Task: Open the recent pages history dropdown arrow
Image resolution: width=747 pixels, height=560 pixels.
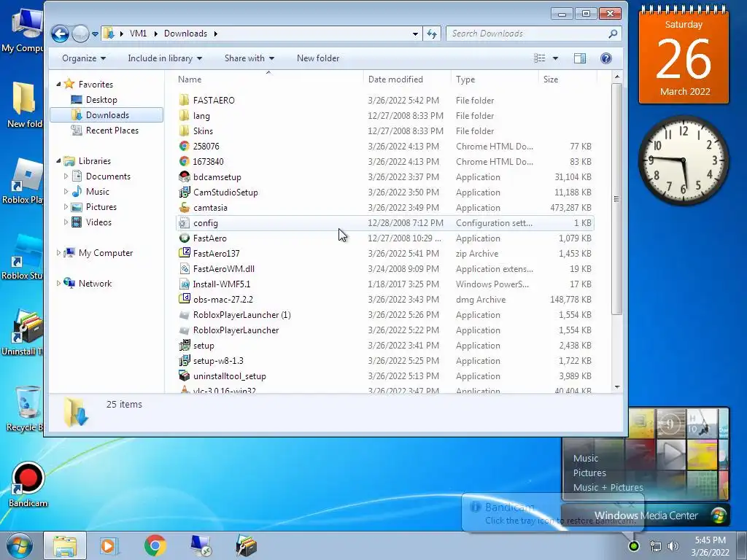Action: pyautogui.click(x=95, y=34)
